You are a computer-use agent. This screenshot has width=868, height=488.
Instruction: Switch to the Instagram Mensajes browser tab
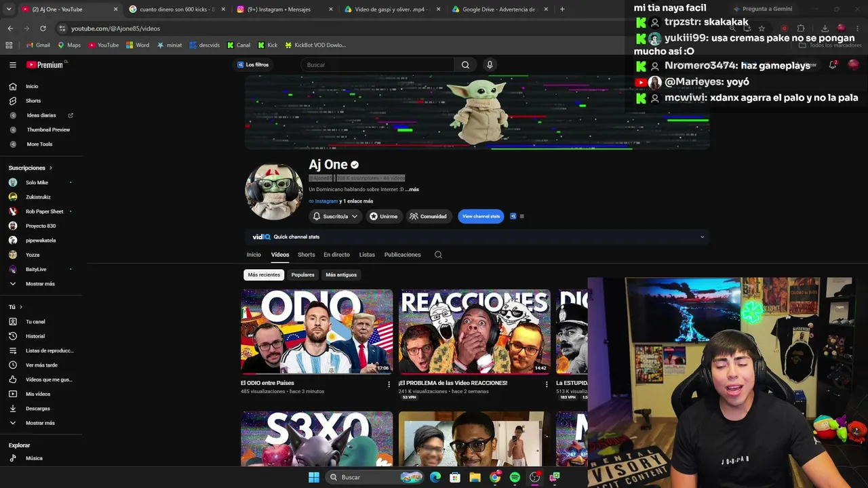[x=284, y=9]
